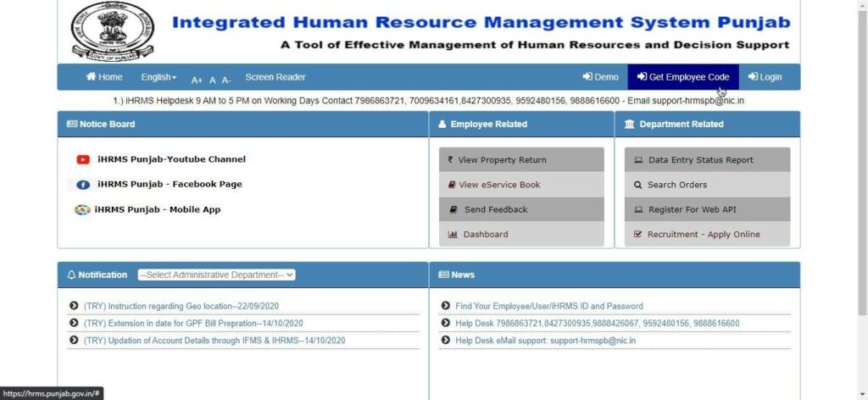Open Data Entry Status Report
Screen dimensions: 868x400
click(708, 160)
